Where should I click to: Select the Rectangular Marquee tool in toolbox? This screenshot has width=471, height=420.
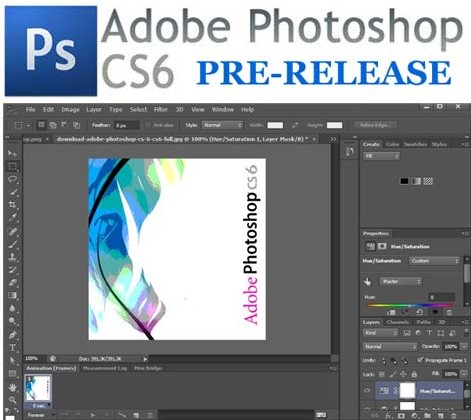[x=12, y=166]
